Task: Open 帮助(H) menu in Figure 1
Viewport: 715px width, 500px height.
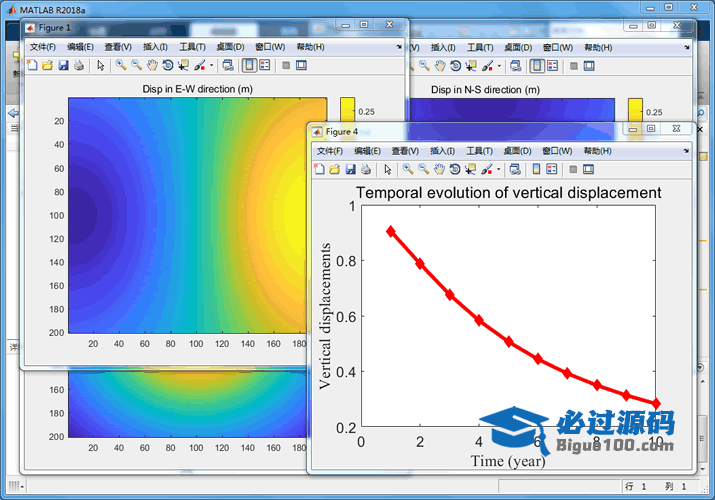Action: pos(311,47)
